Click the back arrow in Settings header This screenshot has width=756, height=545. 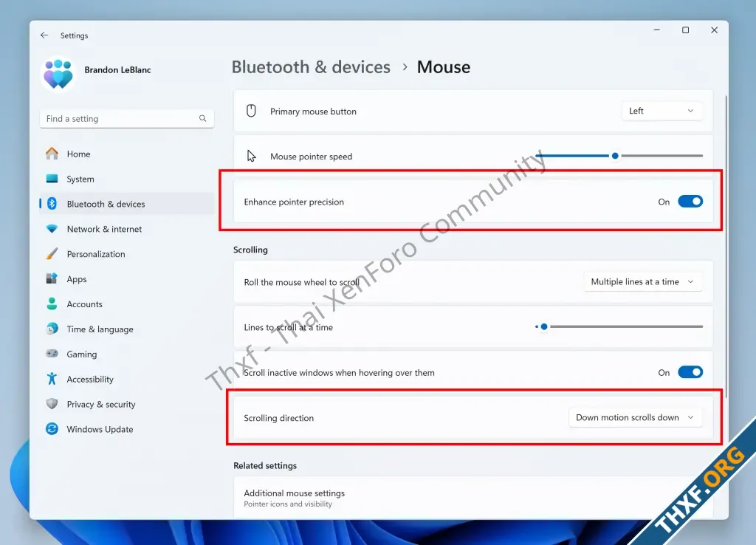point(44,35)
